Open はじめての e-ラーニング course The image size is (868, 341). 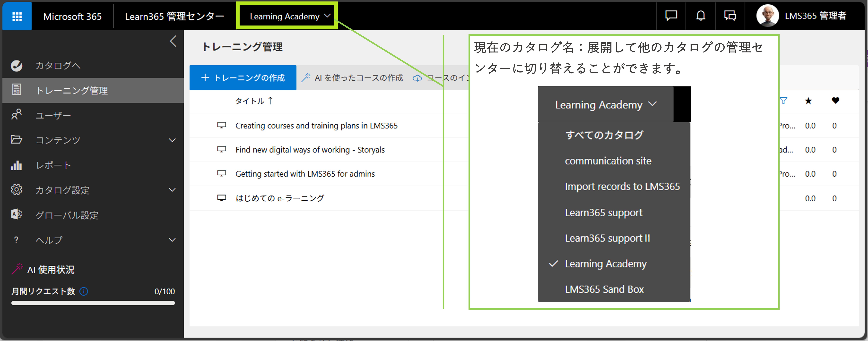(280, 198)
